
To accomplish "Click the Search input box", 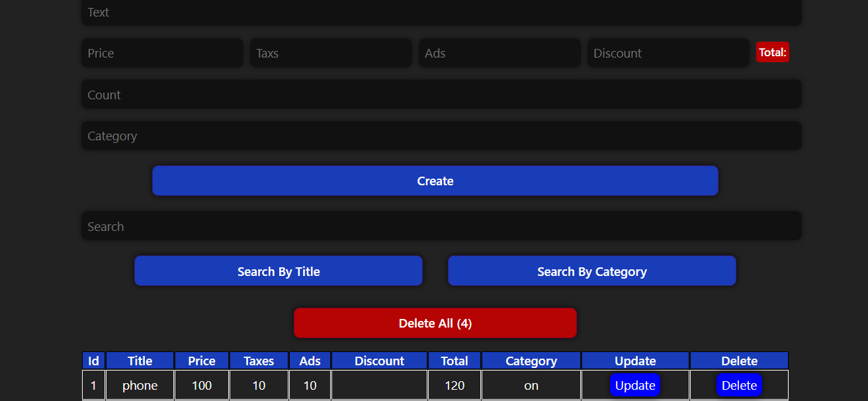I will [x=441, y=226].
